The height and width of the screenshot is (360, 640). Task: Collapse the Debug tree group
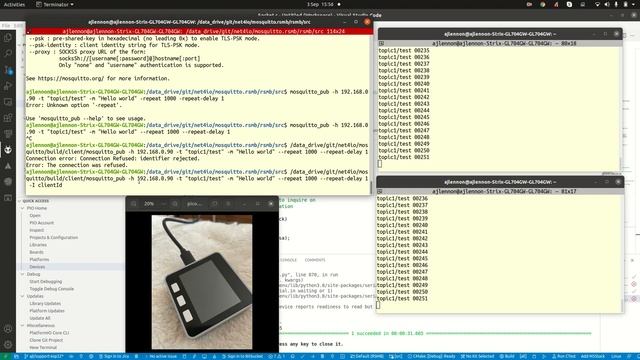point(23,274)
